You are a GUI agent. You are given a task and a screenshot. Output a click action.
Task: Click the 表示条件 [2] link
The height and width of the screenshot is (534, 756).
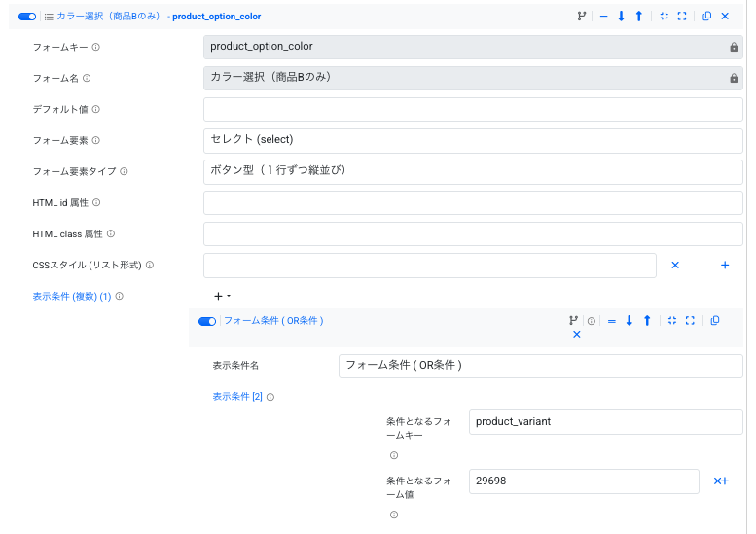click(x=237, y=397)
